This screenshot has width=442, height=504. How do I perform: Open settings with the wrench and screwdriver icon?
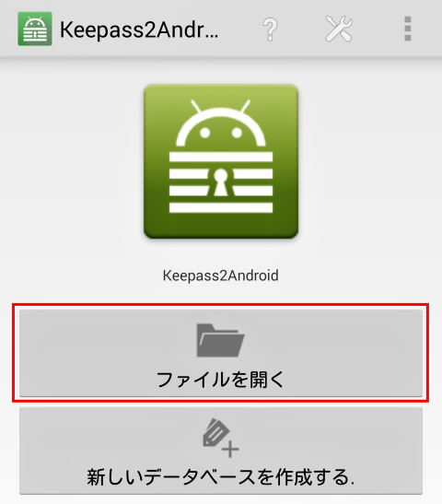[x=339, y=29]
